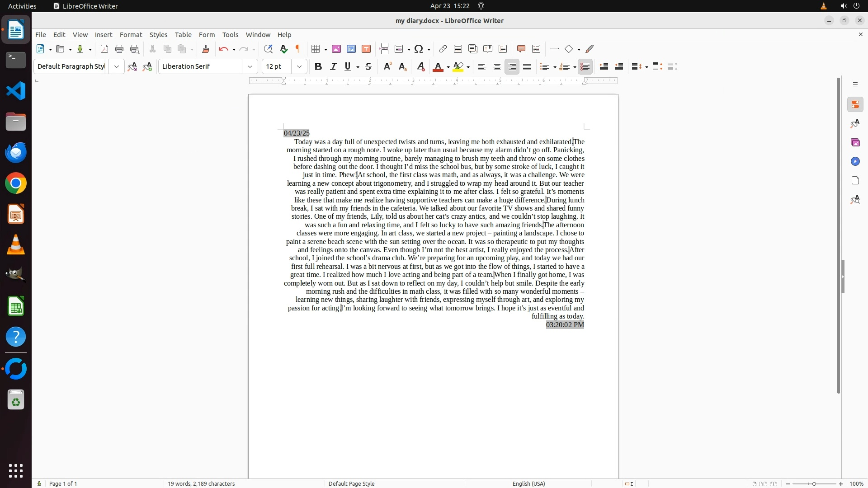Viewport: 868px width, 488px height.
Task: Click the English (USA) language status
Action: pyautogui.click(x=528, y=483)
